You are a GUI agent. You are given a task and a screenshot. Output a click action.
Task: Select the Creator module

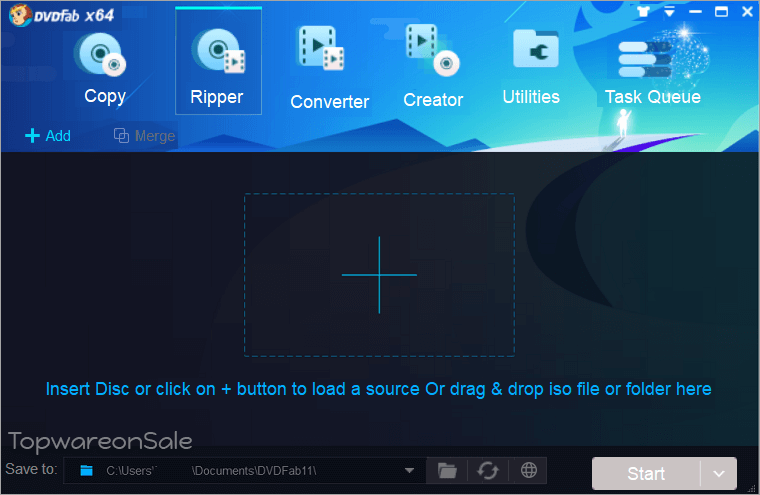pyautogui.click(x=433, y=66)
